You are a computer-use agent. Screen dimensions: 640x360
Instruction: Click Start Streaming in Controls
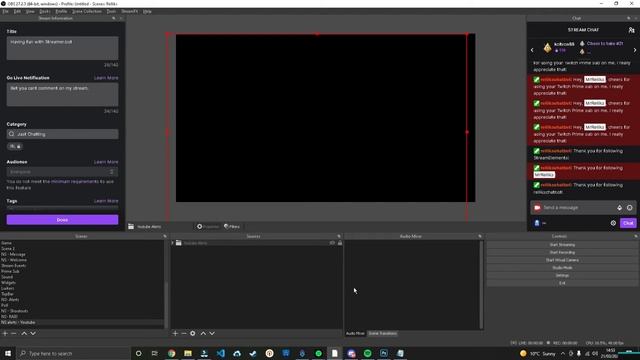tap(562, 245)
